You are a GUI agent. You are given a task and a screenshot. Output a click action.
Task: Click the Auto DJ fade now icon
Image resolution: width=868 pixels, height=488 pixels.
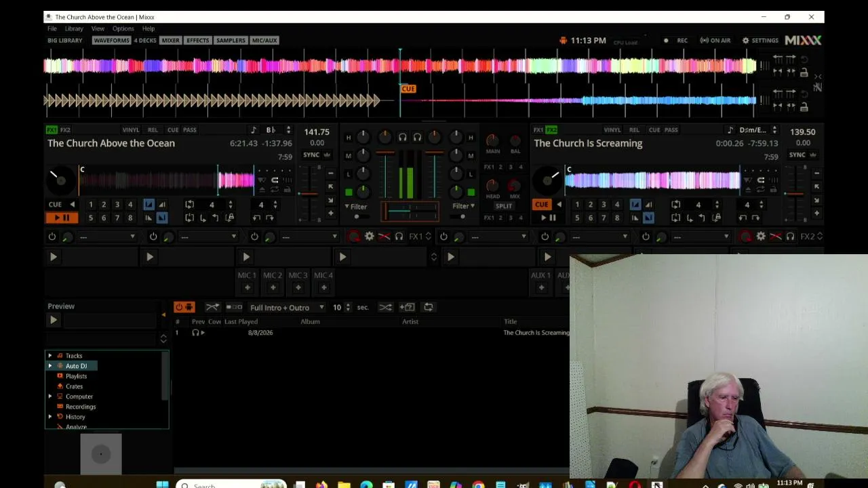click(212, 307)
